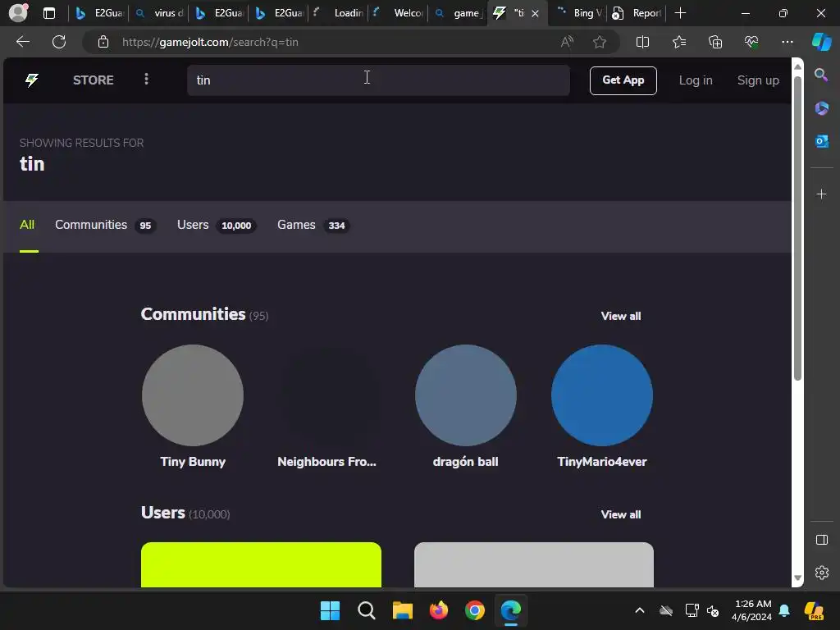View all Users results
The image size is (840, 630).
[621, 514]
